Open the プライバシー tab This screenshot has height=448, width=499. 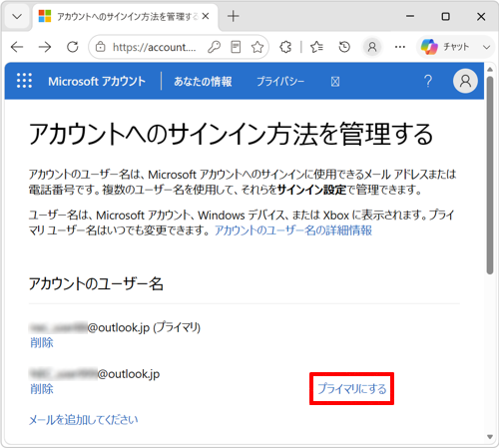(x=280, y=81)
